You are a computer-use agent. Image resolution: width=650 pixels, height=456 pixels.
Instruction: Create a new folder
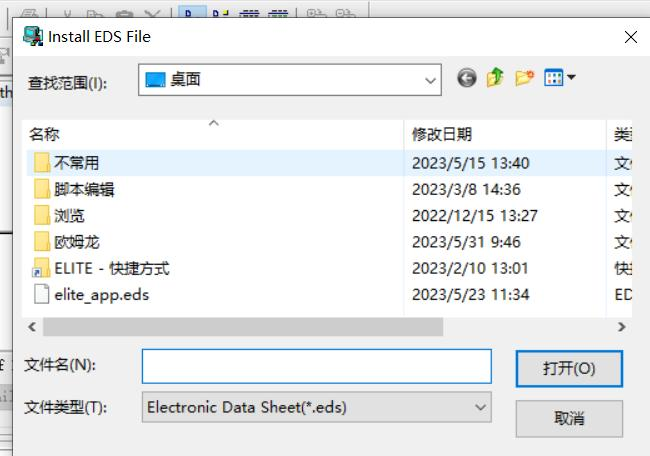[x=524, y=79]
